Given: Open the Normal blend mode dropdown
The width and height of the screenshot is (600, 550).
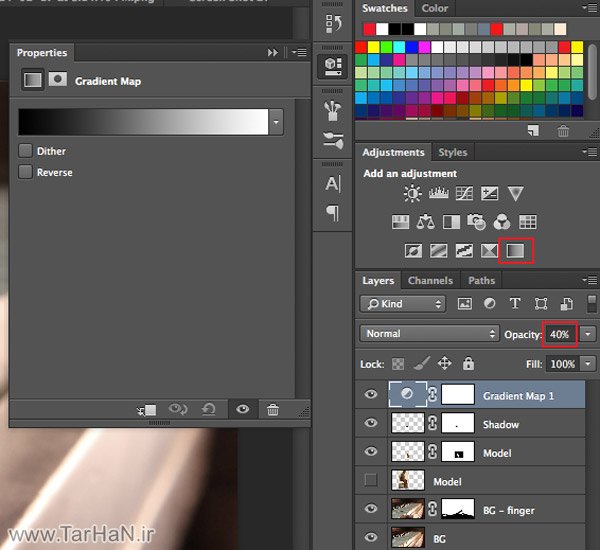Looking at the screenshot, I should click(x=430, y=333).
